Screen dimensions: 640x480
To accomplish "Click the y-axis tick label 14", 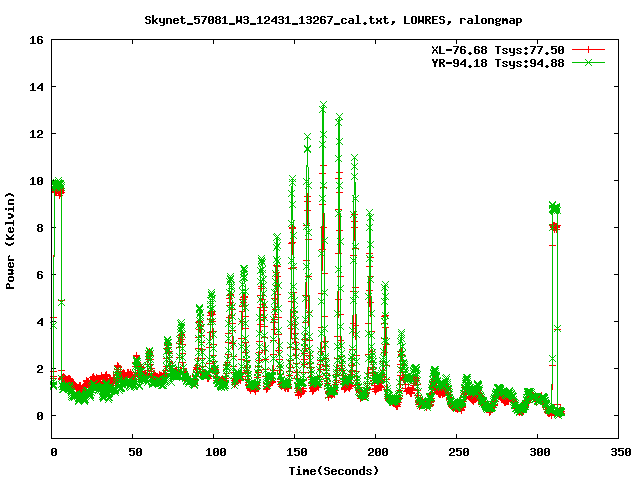I will (36, 87).
